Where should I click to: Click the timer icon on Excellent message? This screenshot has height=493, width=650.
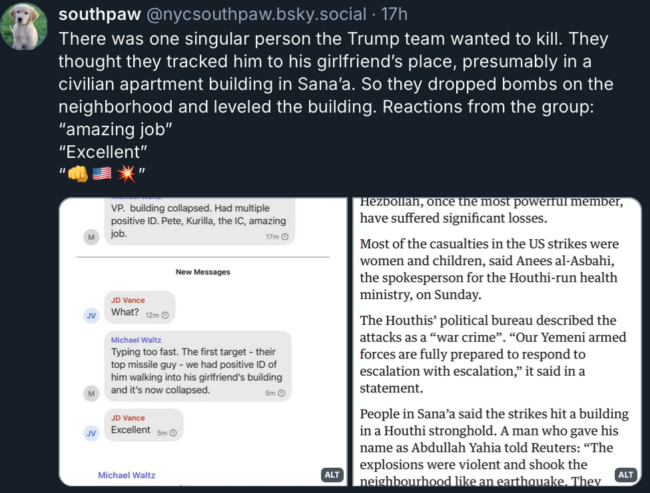coord(173,433)
